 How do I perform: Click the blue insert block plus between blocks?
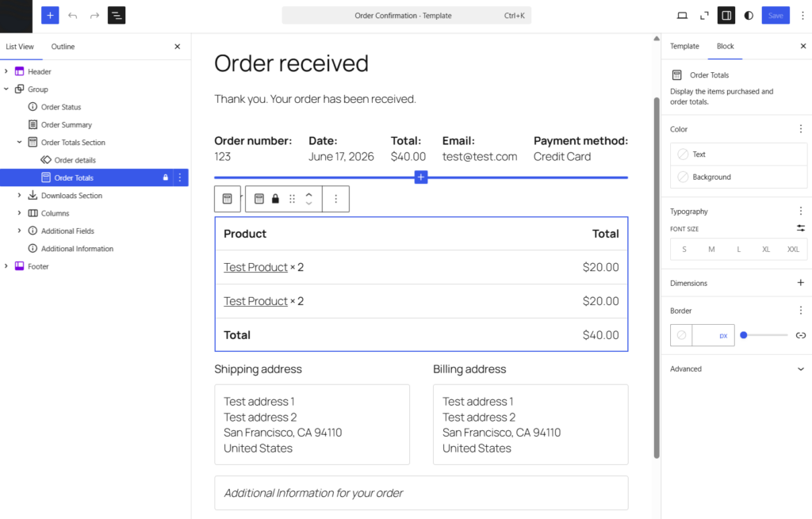pyautogui.click(x=421, y=177)
